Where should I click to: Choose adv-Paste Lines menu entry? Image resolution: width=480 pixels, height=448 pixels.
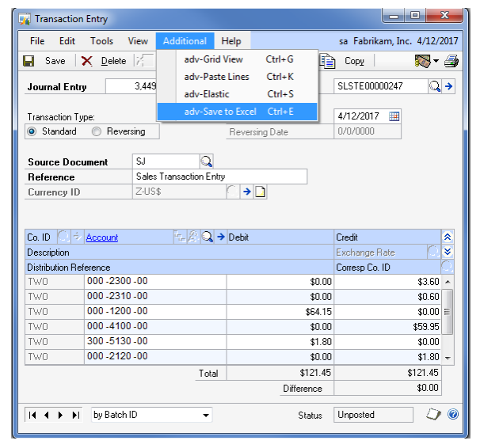tap(238, 77)
